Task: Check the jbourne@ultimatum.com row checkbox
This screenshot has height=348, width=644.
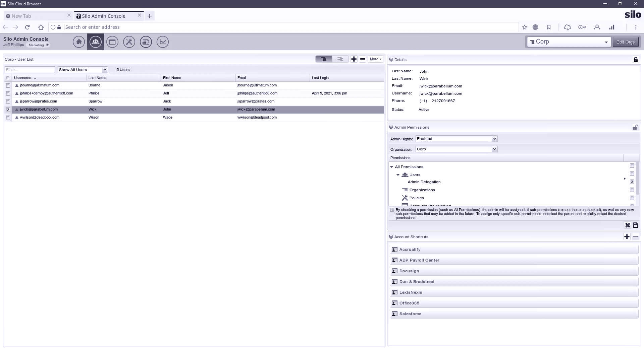Action: 8,85
